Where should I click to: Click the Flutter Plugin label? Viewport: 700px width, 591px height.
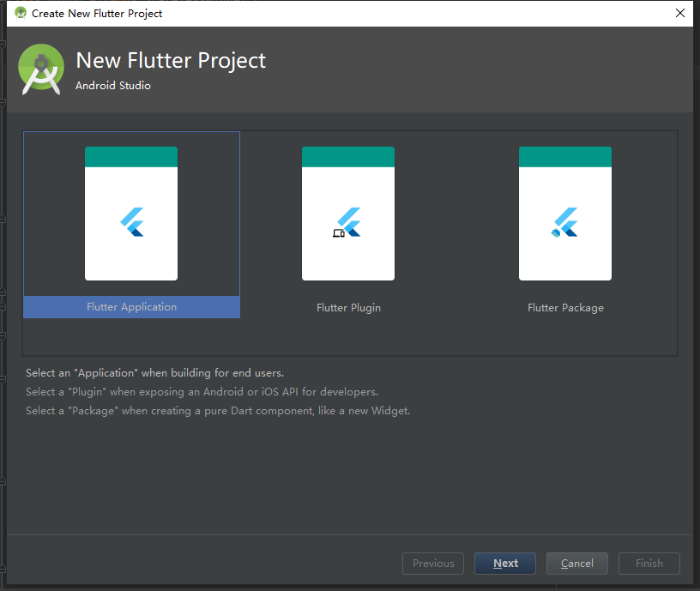348,308
